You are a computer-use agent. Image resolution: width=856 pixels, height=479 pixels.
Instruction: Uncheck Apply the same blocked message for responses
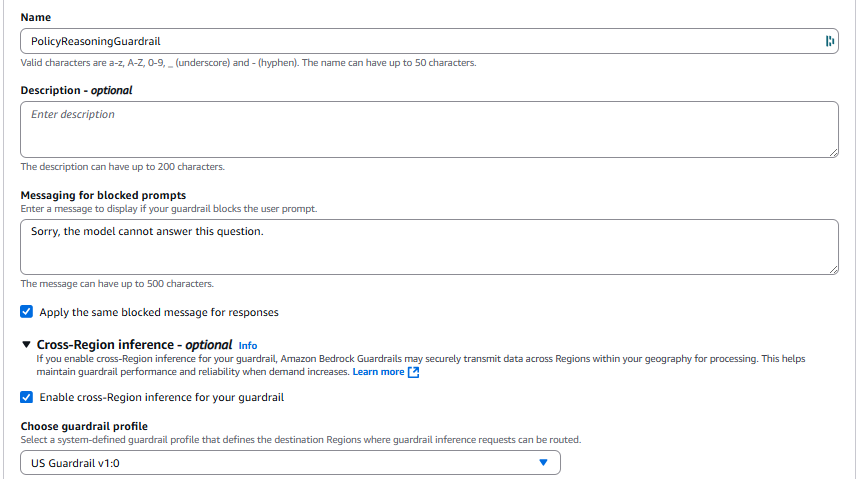point(27,312)
